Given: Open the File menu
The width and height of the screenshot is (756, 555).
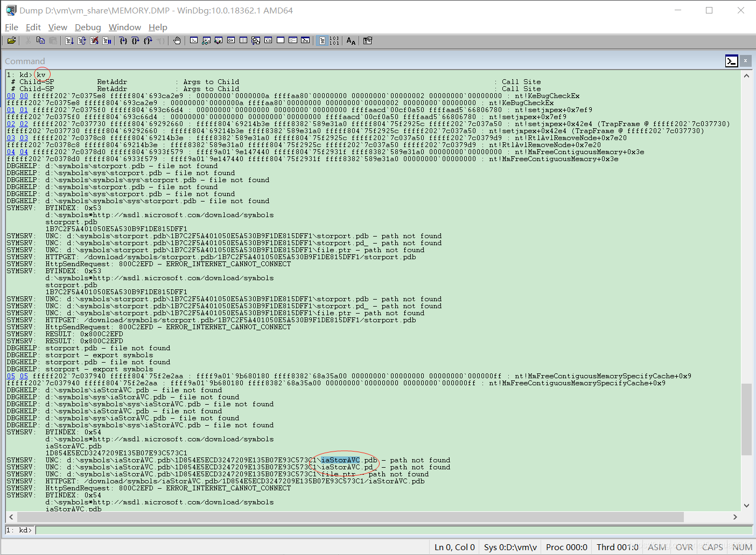Looking at the screenshot, I should point(11,27).
